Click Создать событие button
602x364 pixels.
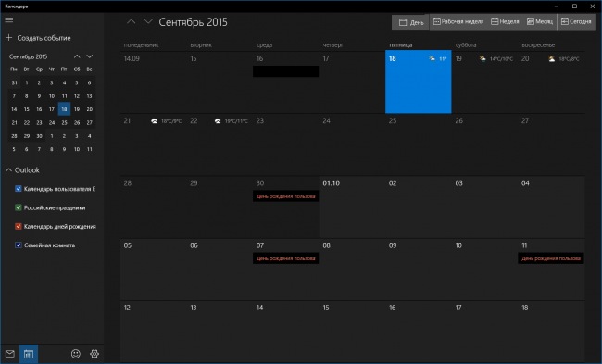tap(38, 38)
